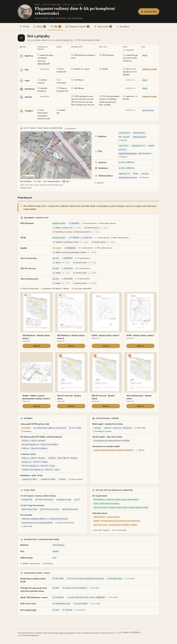Viewport: 177px width, 644px height.
Task: Expand "Proč výkresy nejsou na webu"
Action: pyautogui.click(x=87, y=40)
